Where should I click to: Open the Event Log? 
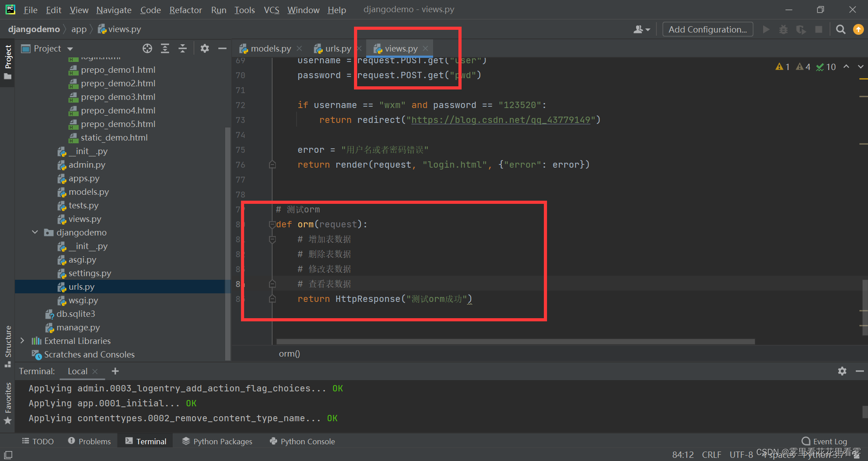pyautogui.click(x=824, y=441)
